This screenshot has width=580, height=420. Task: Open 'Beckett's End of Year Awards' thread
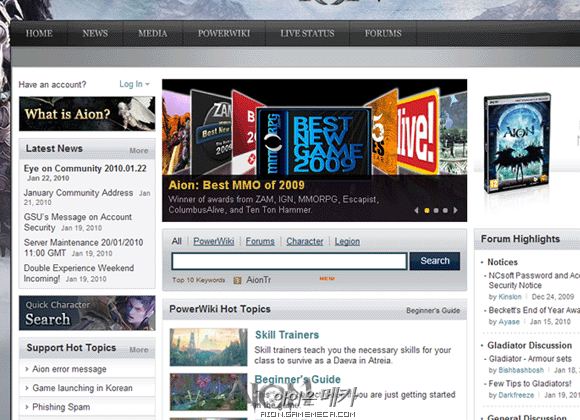pyautogui.click(x=534, y=310)
